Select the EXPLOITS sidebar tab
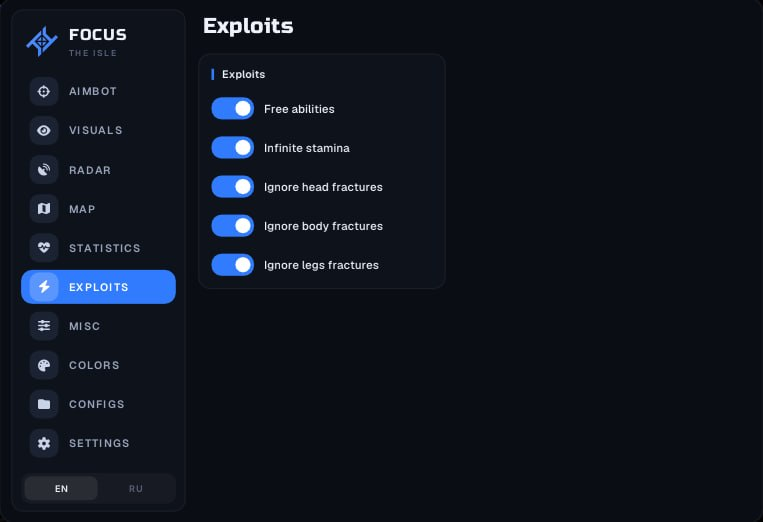Viewport: 763px width, 522px height. coord(98,287)
